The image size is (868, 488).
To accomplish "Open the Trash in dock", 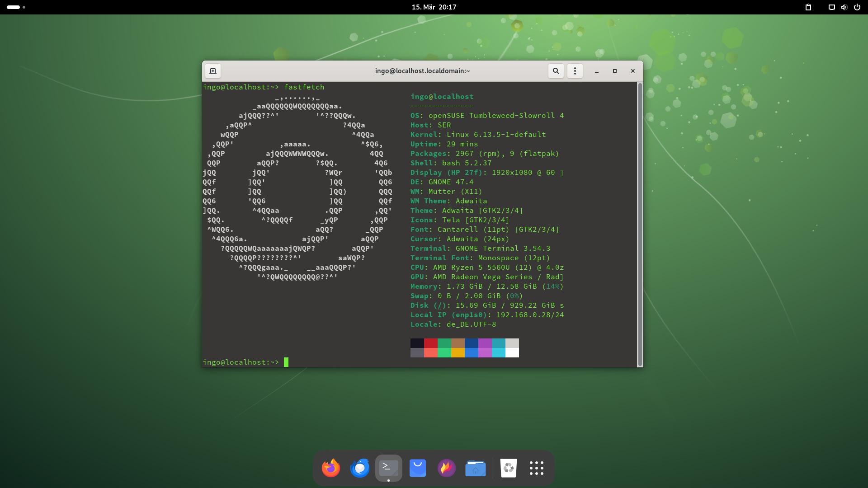I will (509, 468).
